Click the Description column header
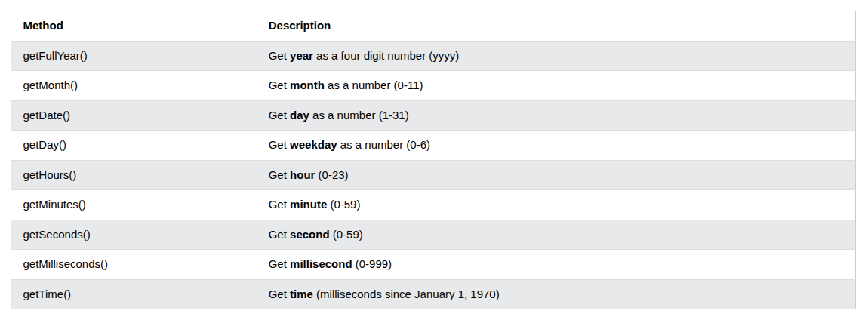This screenshot has width=868, height=323. point(299,26)
